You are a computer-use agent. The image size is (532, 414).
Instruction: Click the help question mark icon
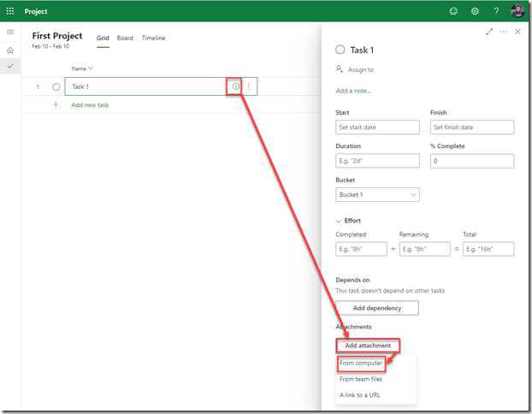coord(497,11)
